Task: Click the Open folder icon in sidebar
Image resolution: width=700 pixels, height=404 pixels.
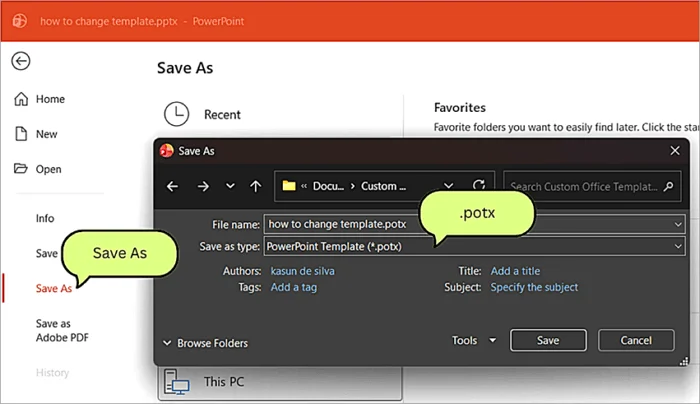Action: coord(21,169)
